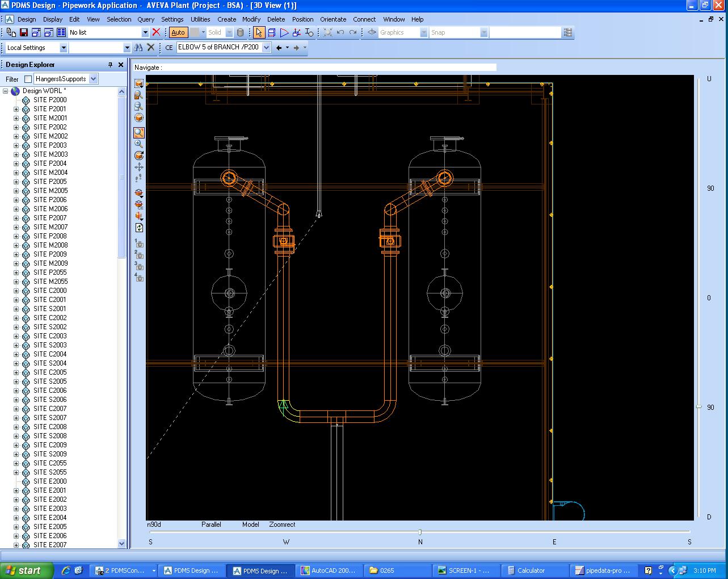The image size is (728, 579).
Task: Select the arrow pointer cursor tool
Action: tap(259, 32)
